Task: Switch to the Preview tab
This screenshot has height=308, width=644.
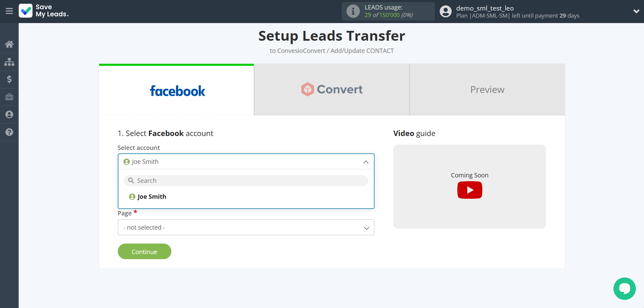Action: (487, 90)
